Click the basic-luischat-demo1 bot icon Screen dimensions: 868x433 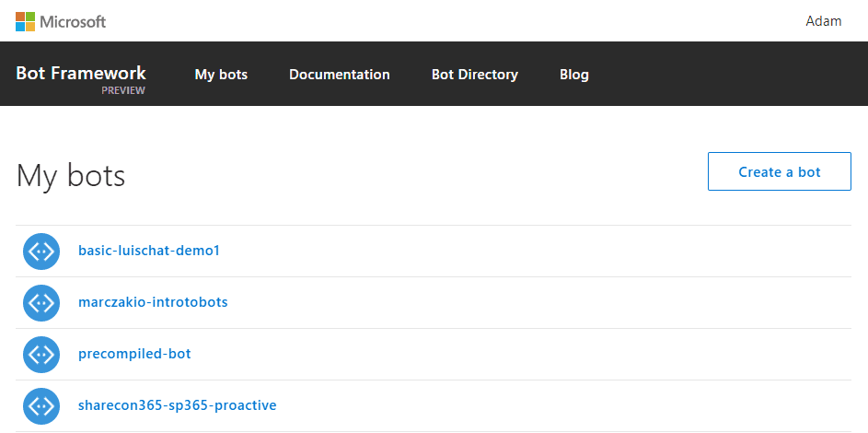click(x=41, y=252)
